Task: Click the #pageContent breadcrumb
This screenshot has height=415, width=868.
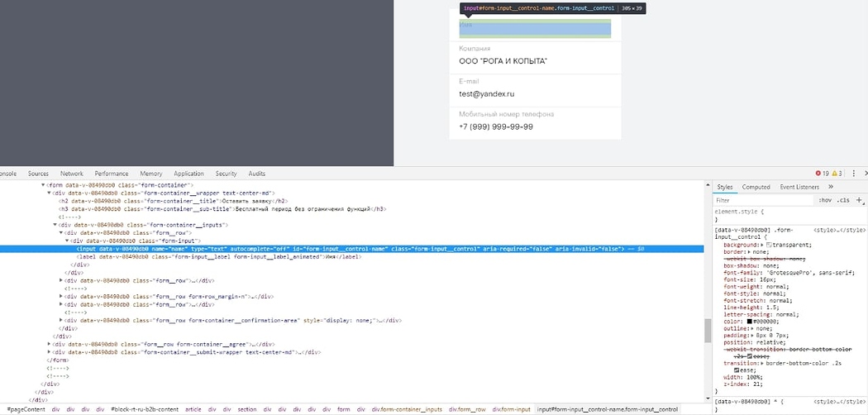Action: 26,409
